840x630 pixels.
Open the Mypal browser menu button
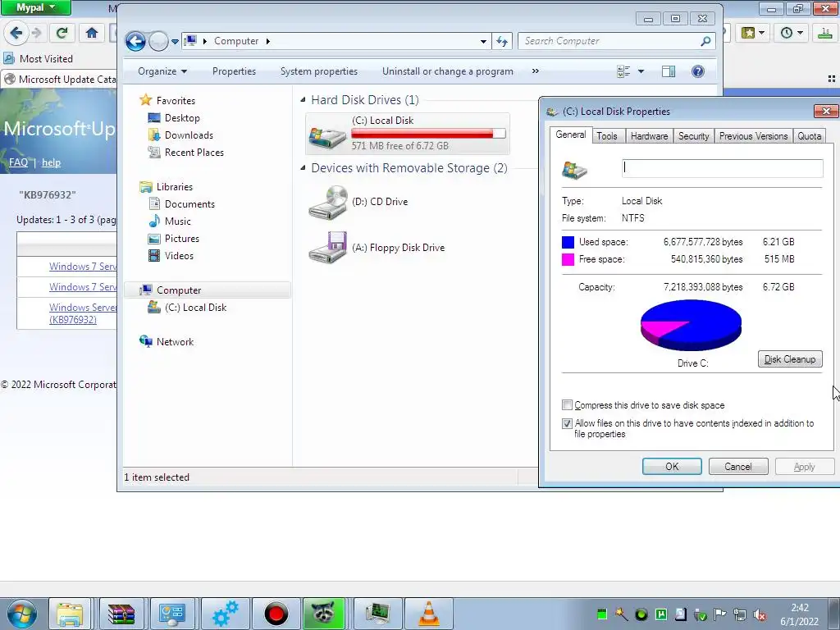coord(35,7)
